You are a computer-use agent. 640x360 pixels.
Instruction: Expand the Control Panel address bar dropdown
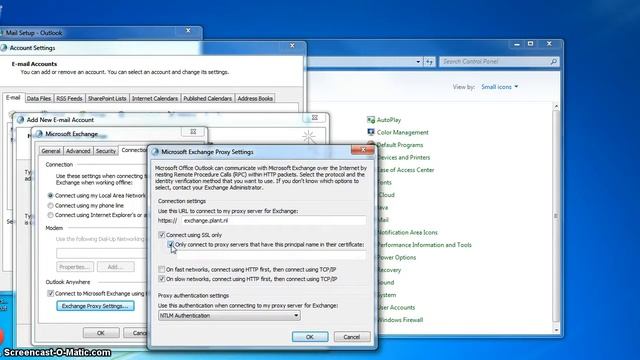point(418,62)
